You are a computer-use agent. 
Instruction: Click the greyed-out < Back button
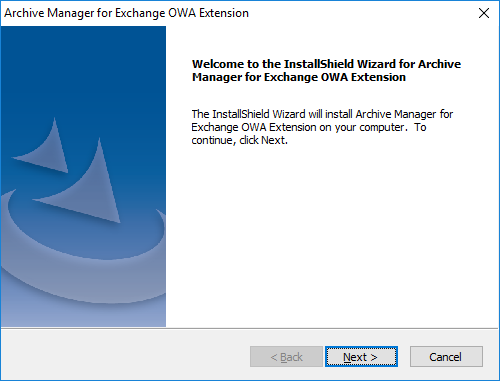point(286,357)
